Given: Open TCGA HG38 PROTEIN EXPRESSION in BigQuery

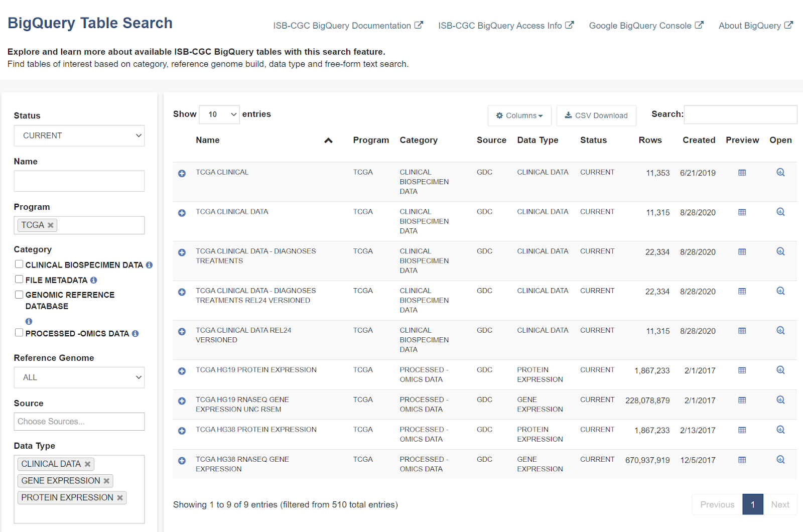Looking at the screenshot, I should (780, 430).
